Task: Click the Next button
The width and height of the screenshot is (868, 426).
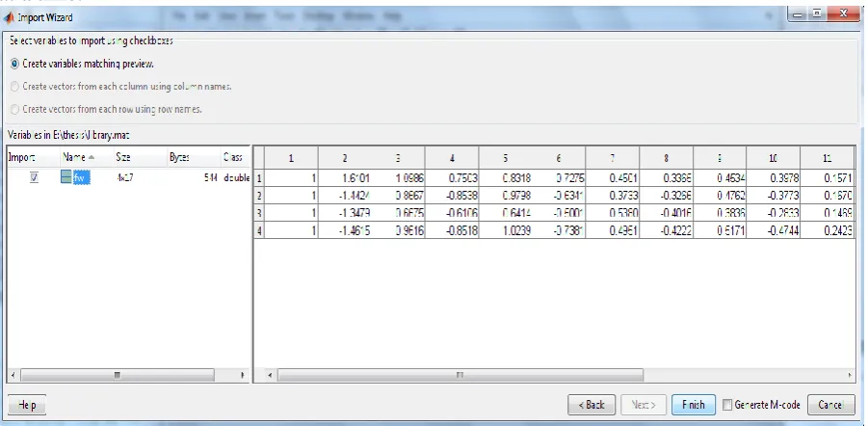Action: pos(644,405)
